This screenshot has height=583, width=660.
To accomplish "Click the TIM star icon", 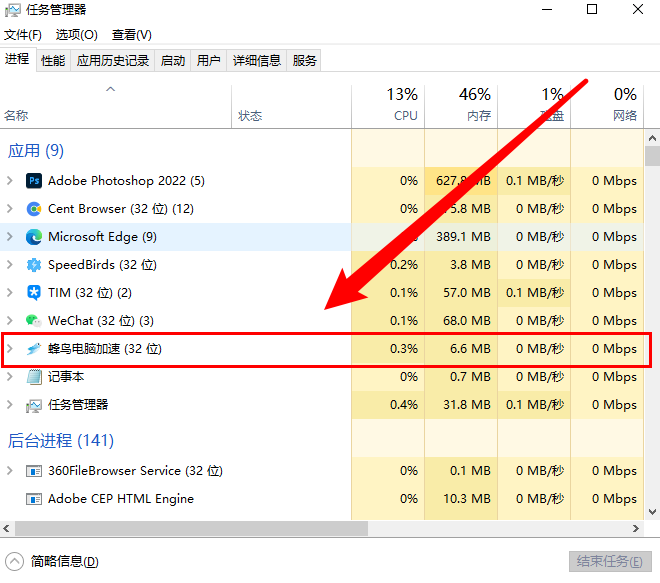I will click(x=34, y=293).
